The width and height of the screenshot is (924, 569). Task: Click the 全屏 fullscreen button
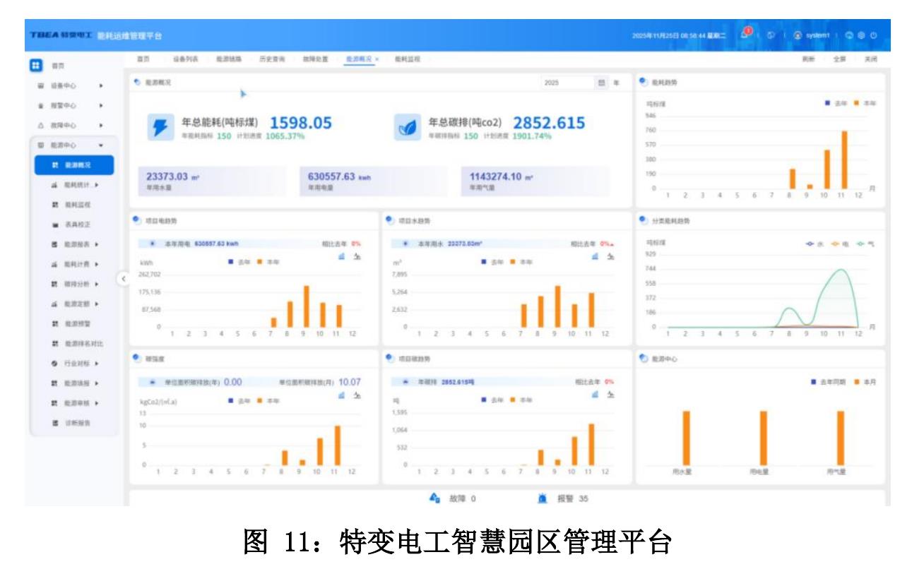[x=840, y=59]
